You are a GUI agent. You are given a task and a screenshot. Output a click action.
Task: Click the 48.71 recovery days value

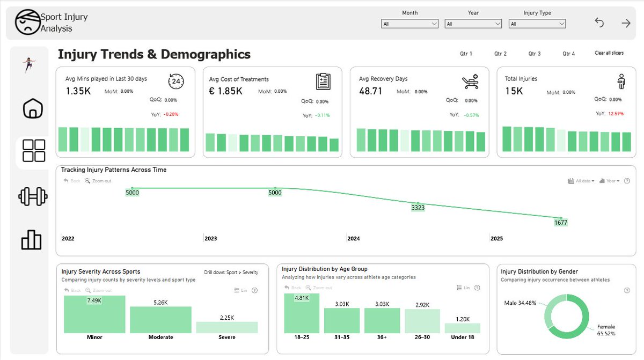click(371, 91)
